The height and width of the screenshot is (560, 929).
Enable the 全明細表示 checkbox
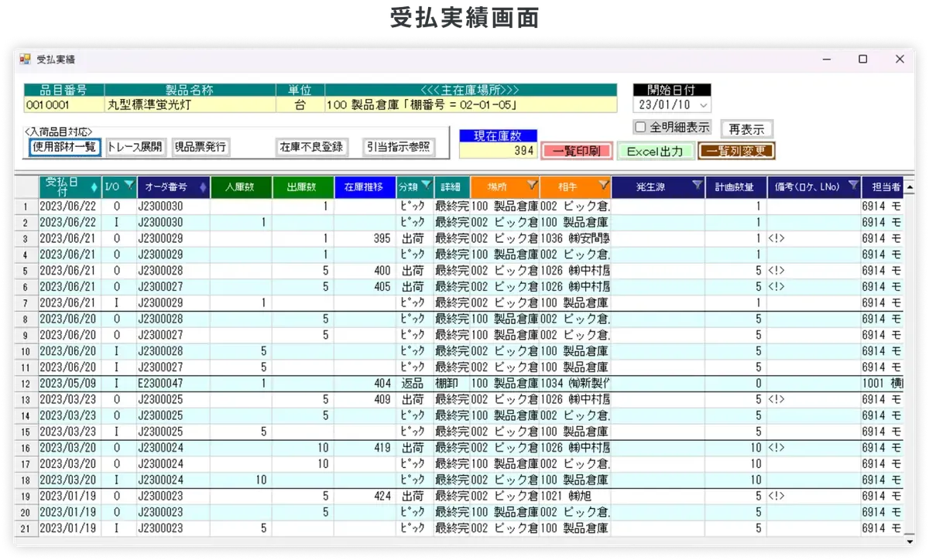click(639, 125)
